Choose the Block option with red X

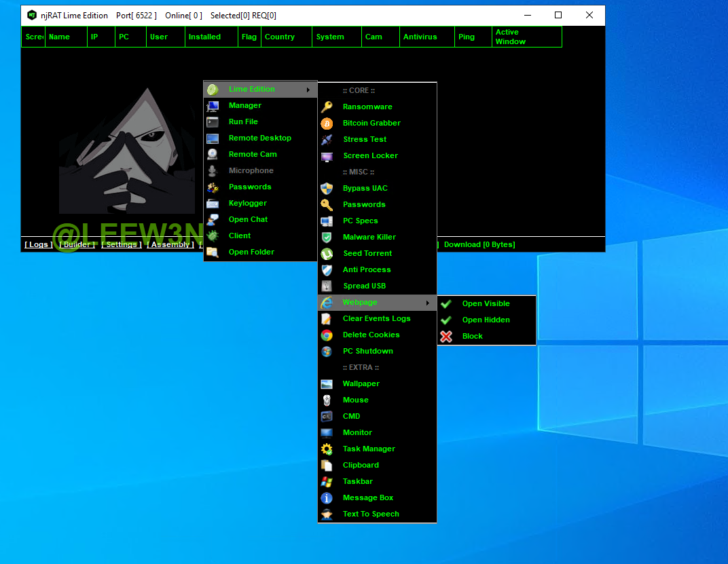point(472,337)
